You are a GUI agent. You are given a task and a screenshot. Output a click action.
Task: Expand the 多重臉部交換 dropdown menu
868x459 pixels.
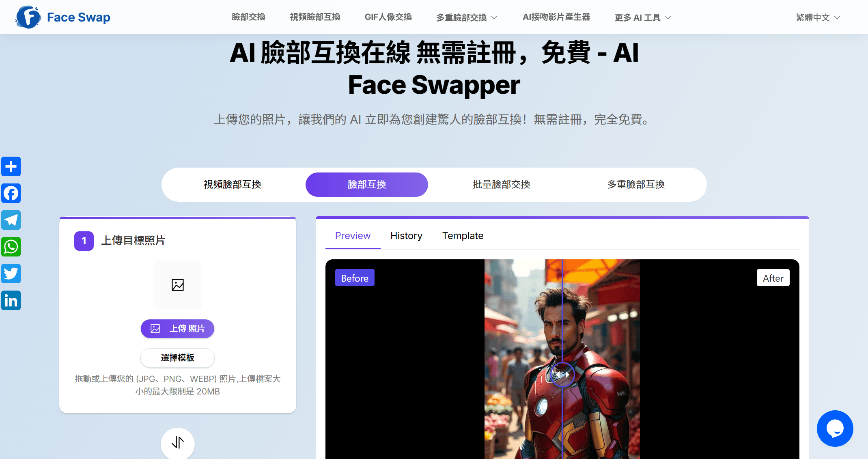[x=467, y=17]
